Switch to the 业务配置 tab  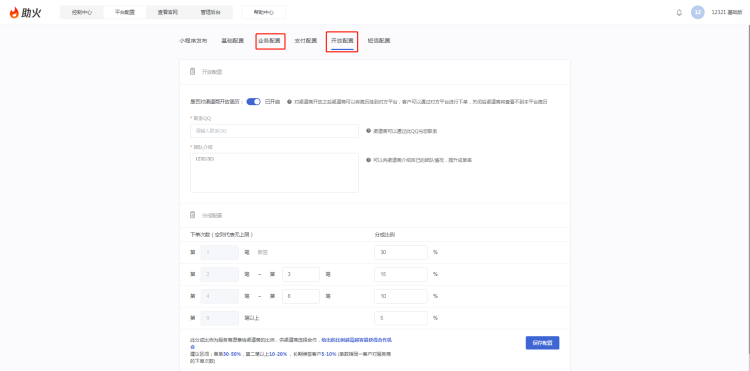(x=270, y=41)
